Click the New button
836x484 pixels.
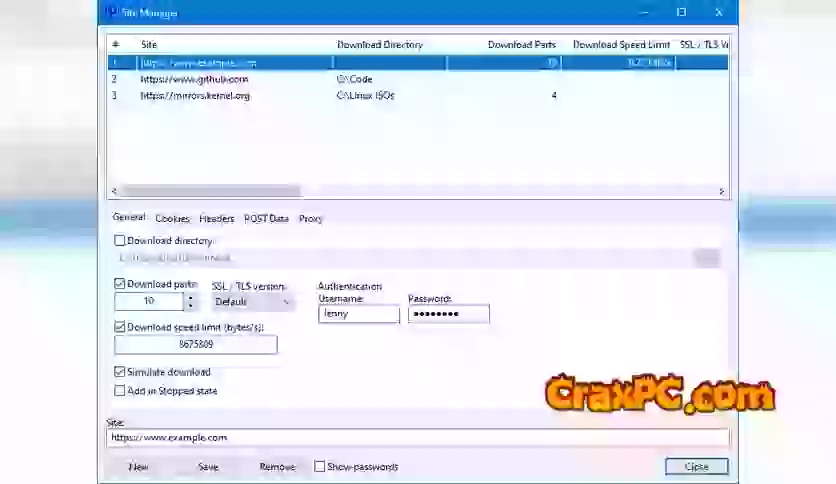pos(138,467)
